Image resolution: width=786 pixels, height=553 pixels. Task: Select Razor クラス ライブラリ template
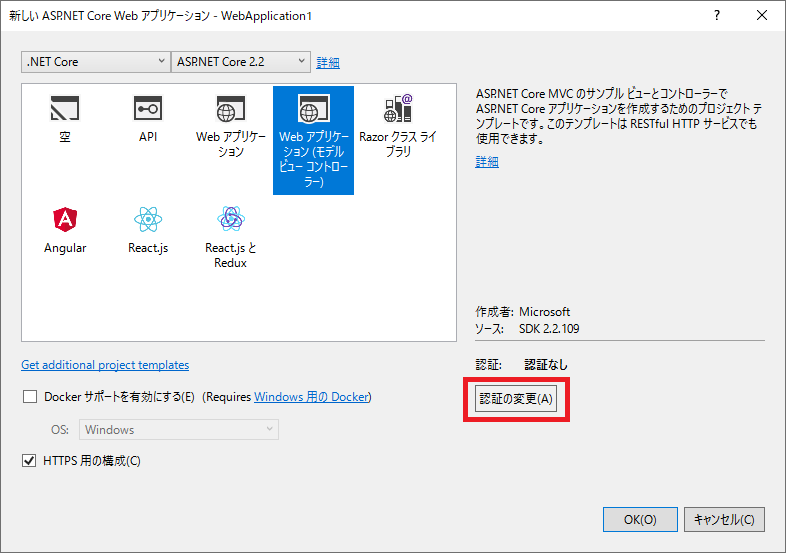(x=398, y=126)
